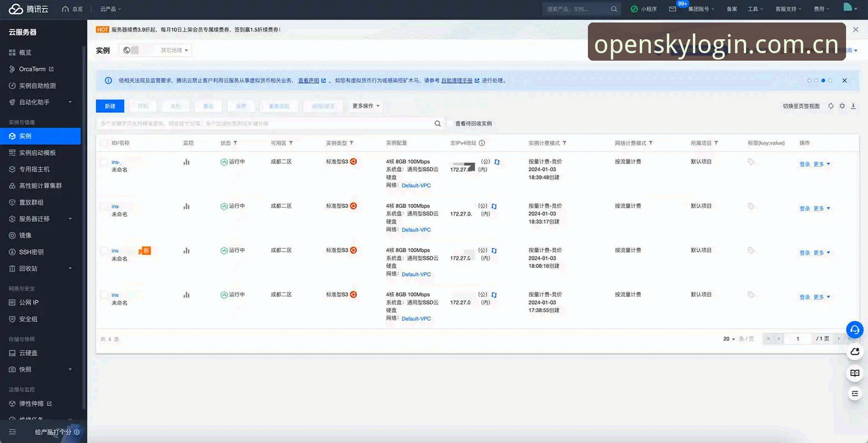
Task: Open the message mail icon with 99+ badge
Action: [673, 9]
